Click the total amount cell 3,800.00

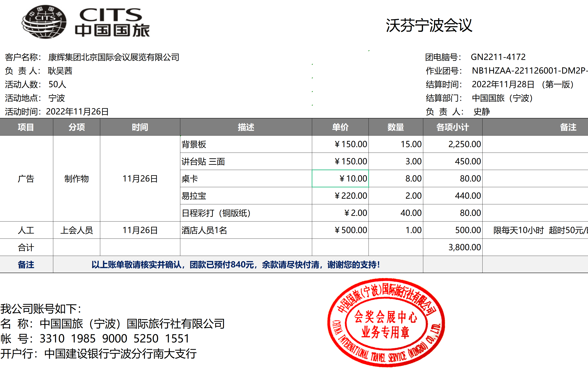452,247
